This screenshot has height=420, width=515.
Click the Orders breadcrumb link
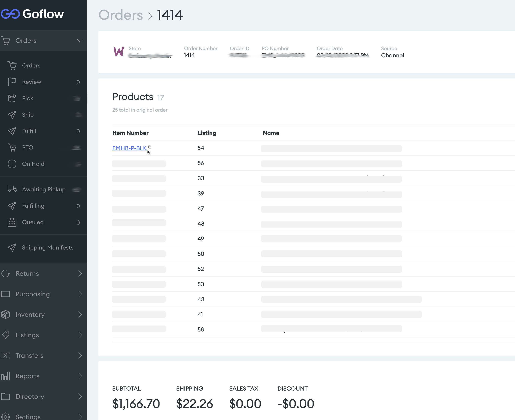click(121, 15)
